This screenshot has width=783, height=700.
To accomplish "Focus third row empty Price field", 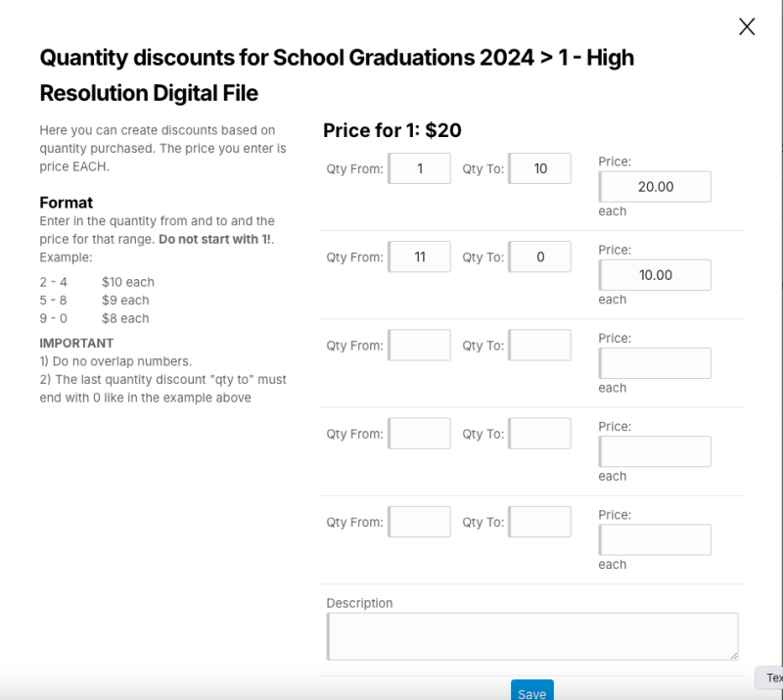I will (655, 363).
